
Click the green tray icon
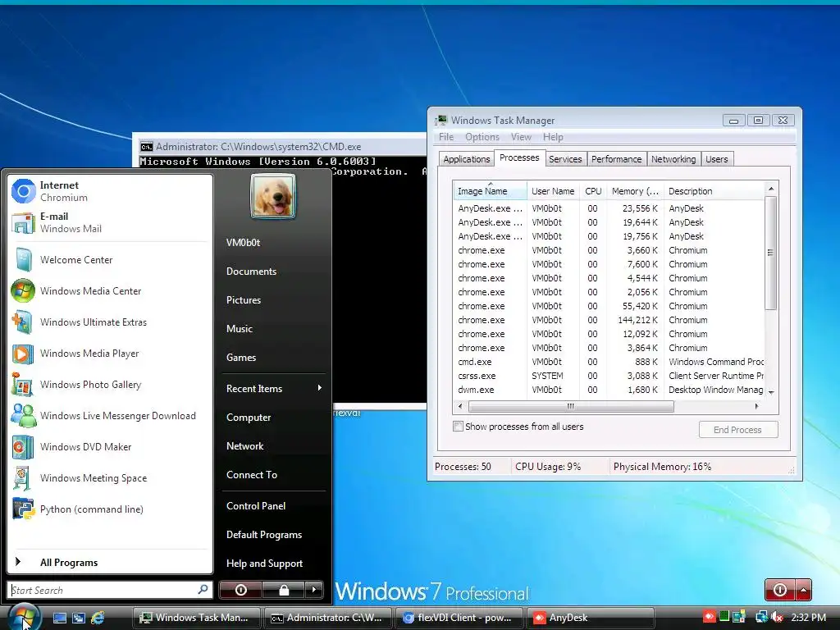(724, 617)
